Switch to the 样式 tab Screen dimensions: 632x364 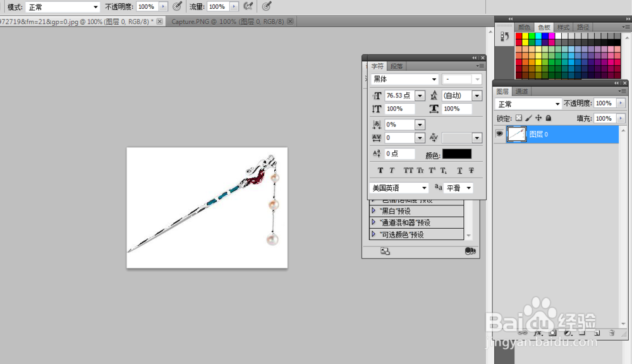click(563, 27)
